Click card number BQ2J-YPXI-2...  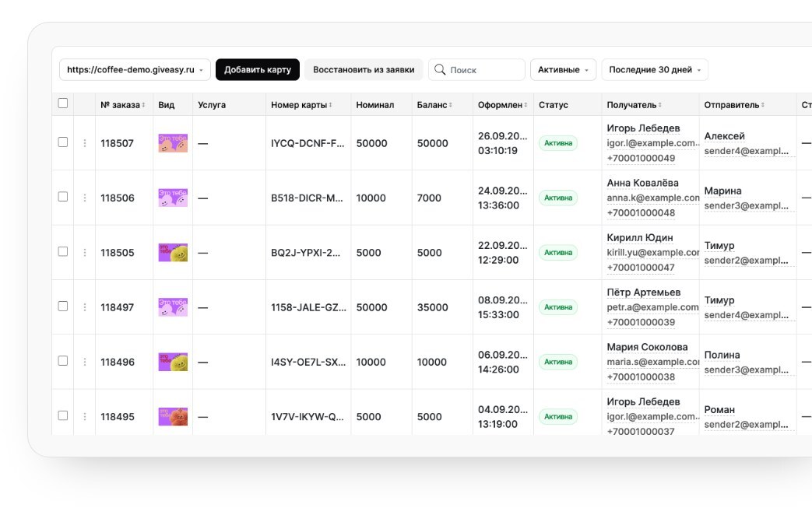[x=305, y=253]
